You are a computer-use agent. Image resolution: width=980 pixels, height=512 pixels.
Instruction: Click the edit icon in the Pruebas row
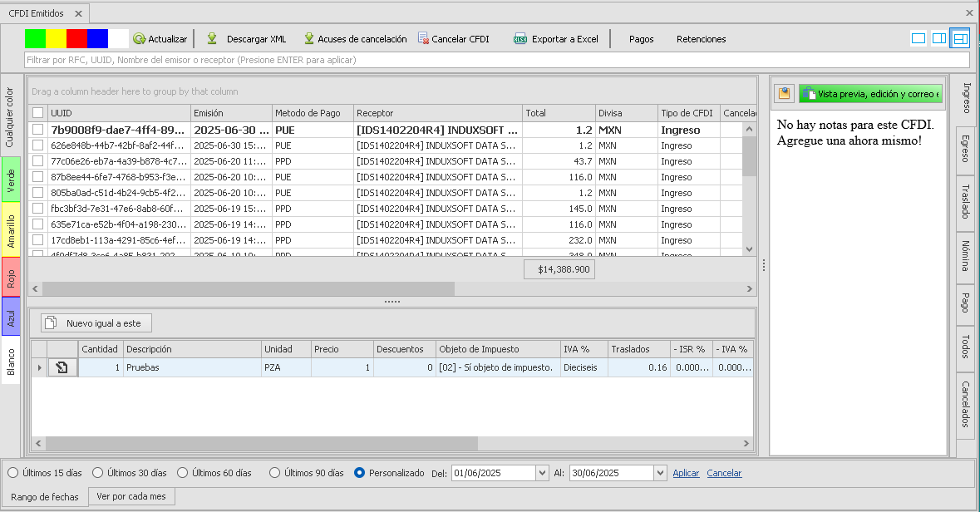point(62,367)
